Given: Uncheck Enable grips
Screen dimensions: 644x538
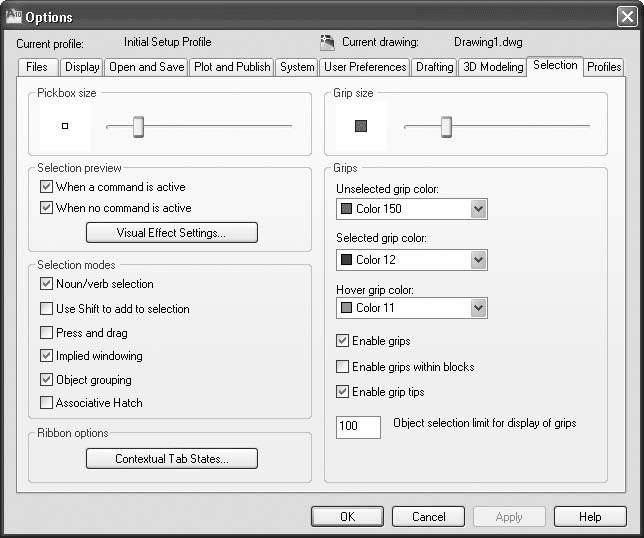Looking at the screenshot, I should [x=343, y=340].
